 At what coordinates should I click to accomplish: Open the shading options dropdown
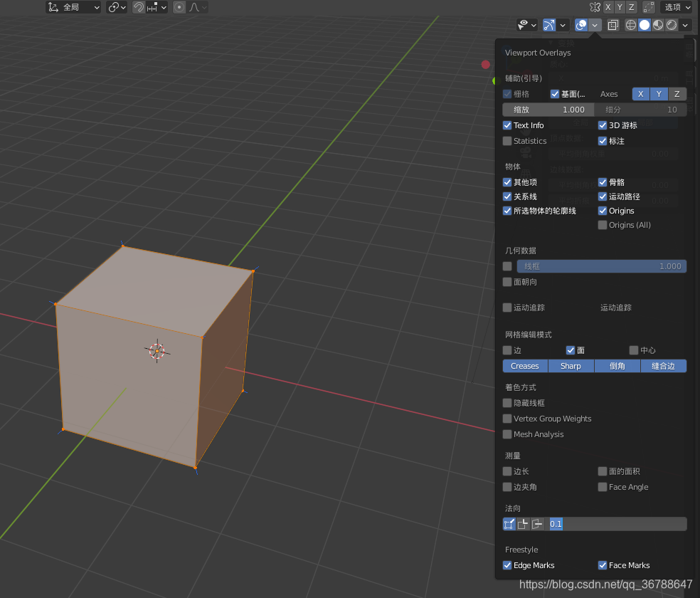685,25
